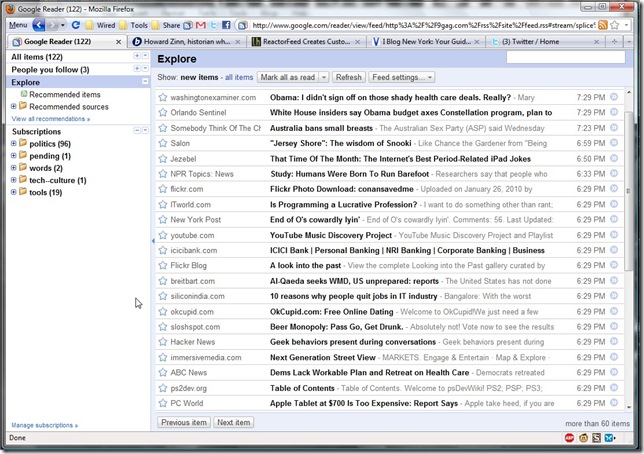The height and width of the screenshot is (454, 644).
Task: Click Previous item button
Action: coord(184,422)
